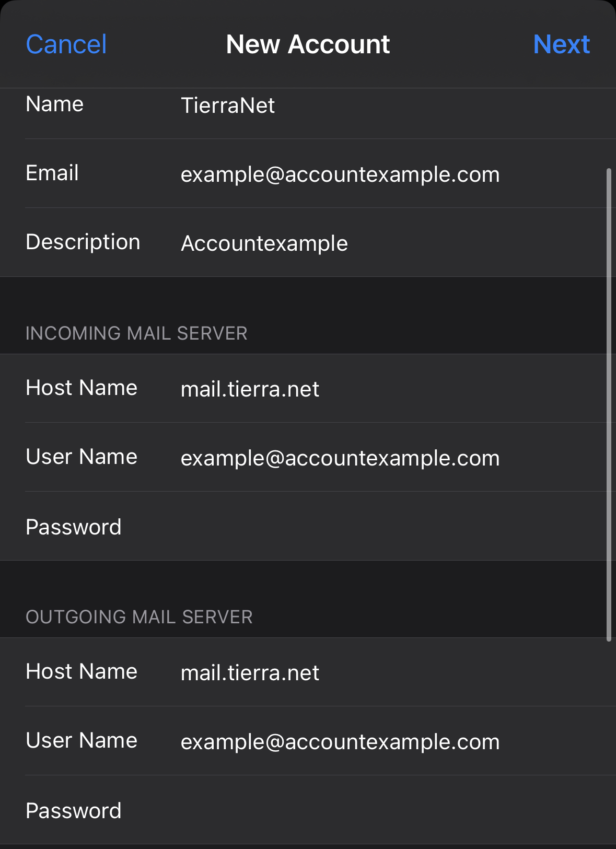Tap the Email row label
The width and height of the screenshot is (616, 849).
point(52,173)
